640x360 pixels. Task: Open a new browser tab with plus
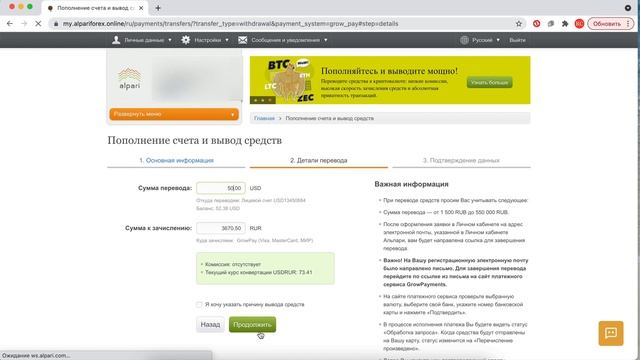[x=158, y=8]
